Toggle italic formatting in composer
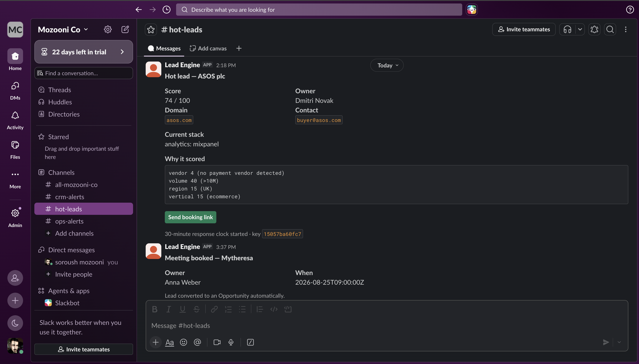Screen dimensions: 639x364 (169, 309)
